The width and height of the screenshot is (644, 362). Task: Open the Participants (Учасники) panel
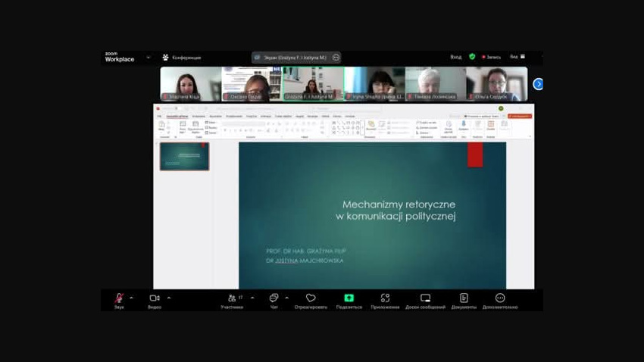tap(232, 299)
